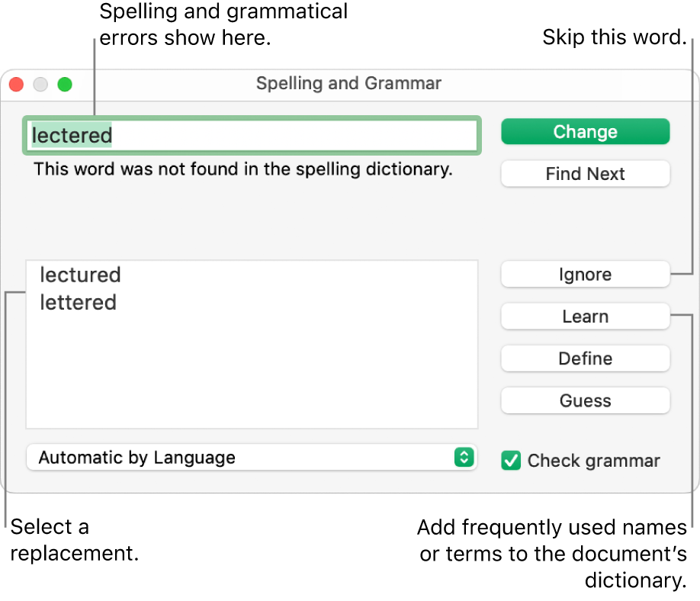
Task: Click the Check grammar label text
Action: click(593, 461)
